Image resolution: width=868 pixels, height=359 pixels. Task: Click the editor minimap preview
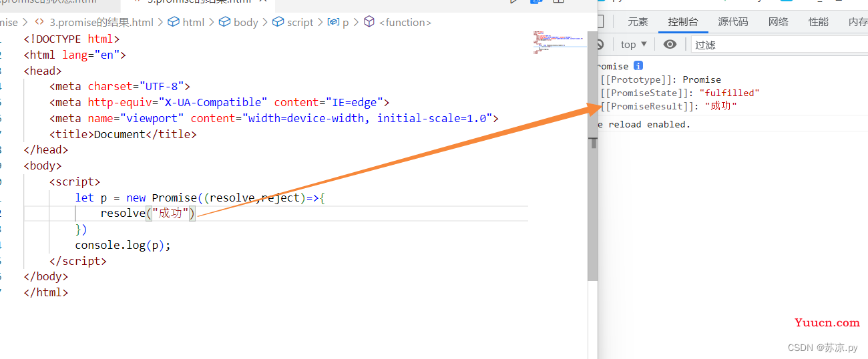pos(559,43)
